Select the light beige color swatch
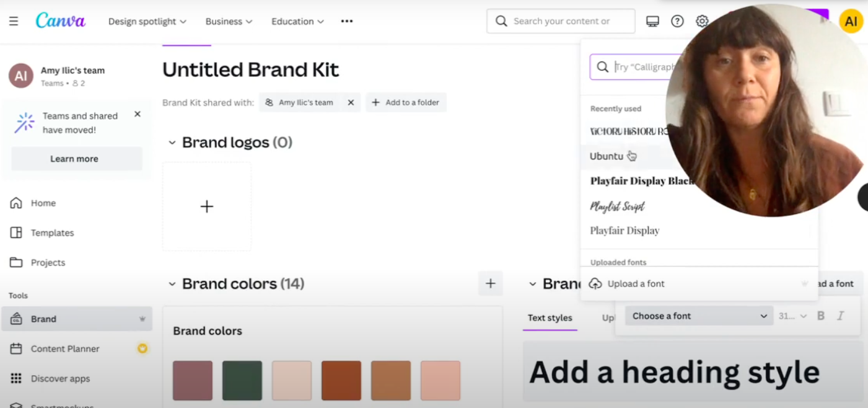Image resolution: width=868 pixels, height=408 pixels. pyautogui.click(x=292, y=381)
